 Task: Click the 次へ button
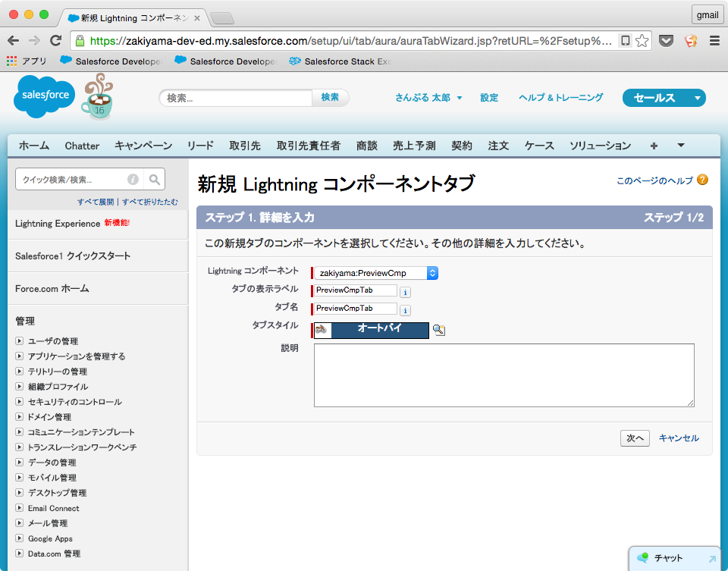click(x=635, y=438)
